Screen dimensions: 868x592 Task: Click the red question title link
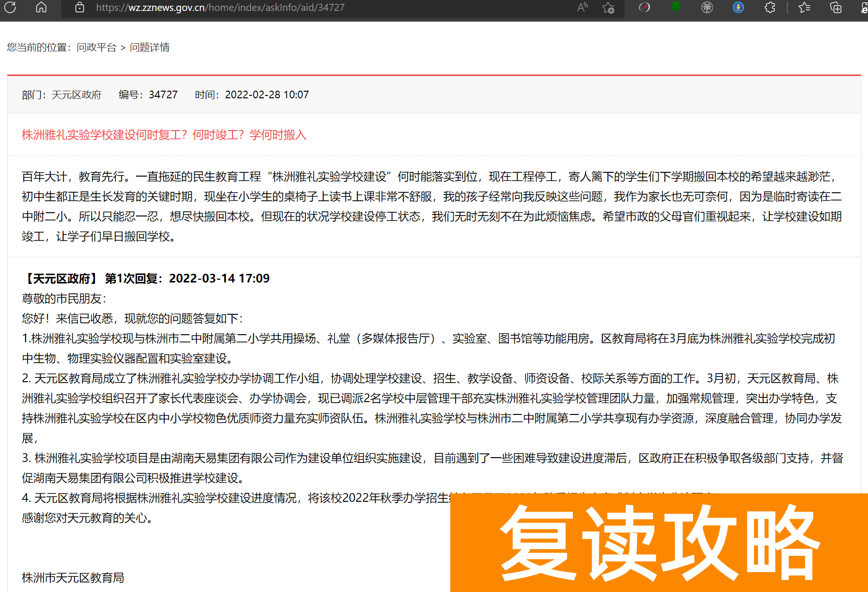click(x=164, y=135)
